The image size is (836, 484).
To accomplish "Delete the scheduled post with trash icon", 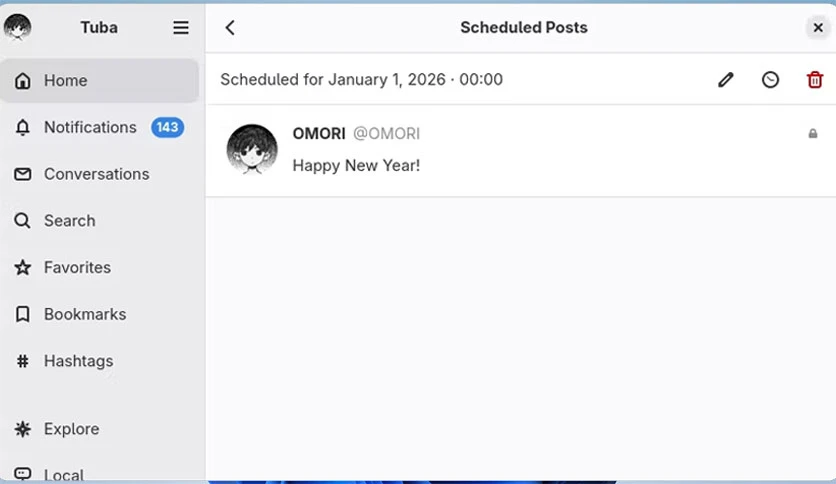I will (815, 80).
